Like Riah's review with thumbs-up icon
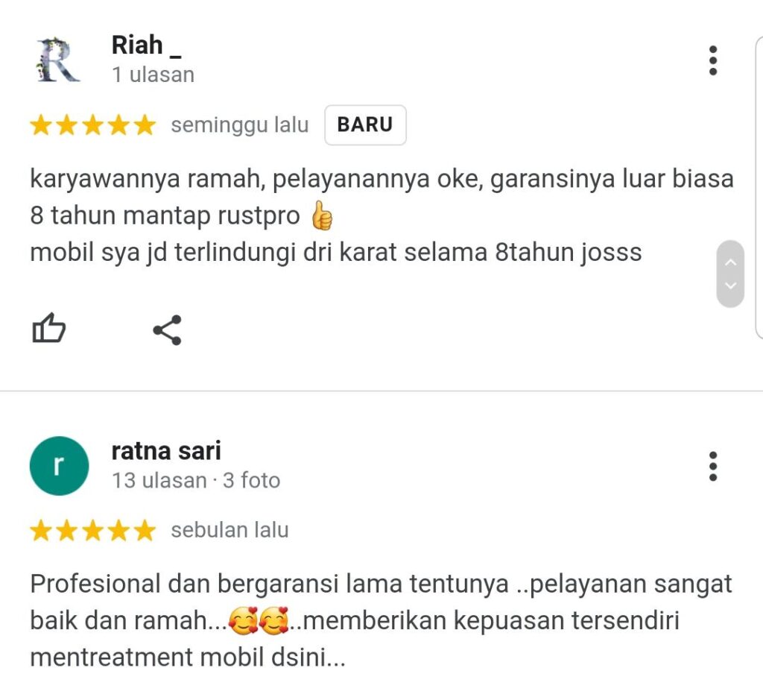 (48, 328)
